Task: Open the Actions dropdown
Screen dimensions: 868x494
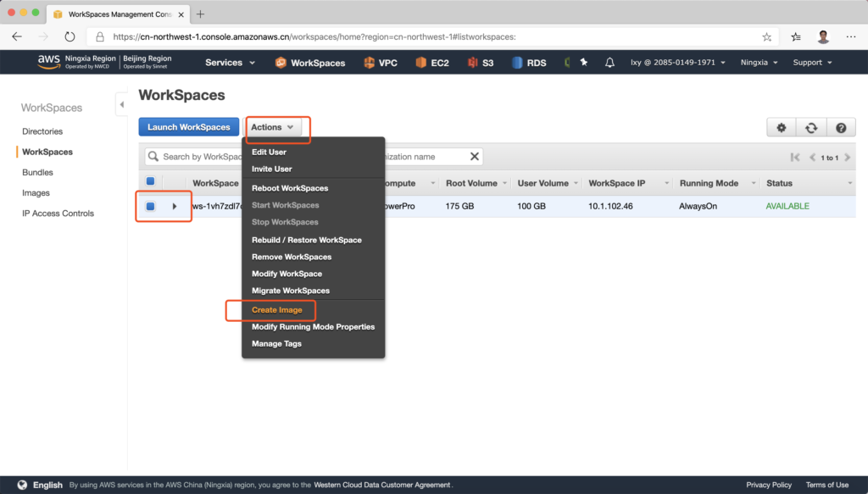Action: pyautogui.click(x=272, y=127)
